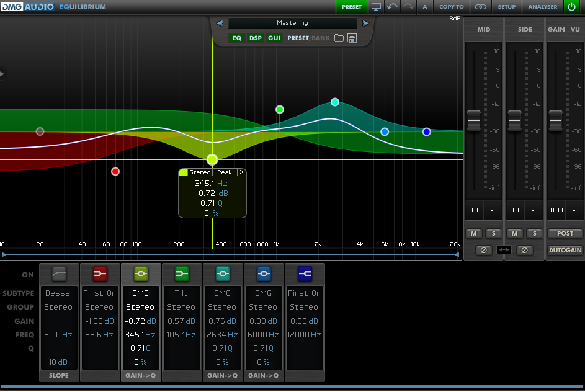
Task: Go to previous preset with left arrow
Action: click(220, 24)
